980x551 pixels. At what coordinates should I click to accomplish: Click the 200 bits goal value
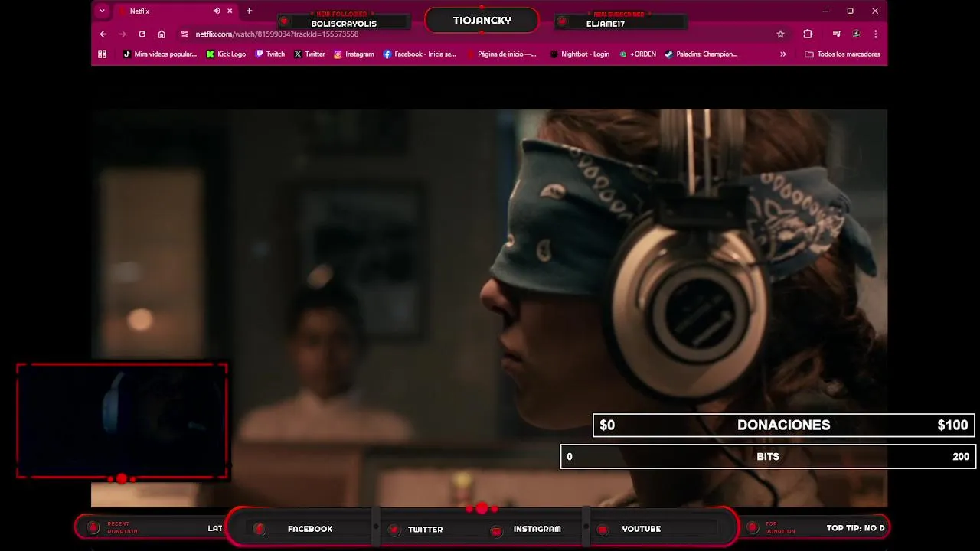tap(961, 456)
